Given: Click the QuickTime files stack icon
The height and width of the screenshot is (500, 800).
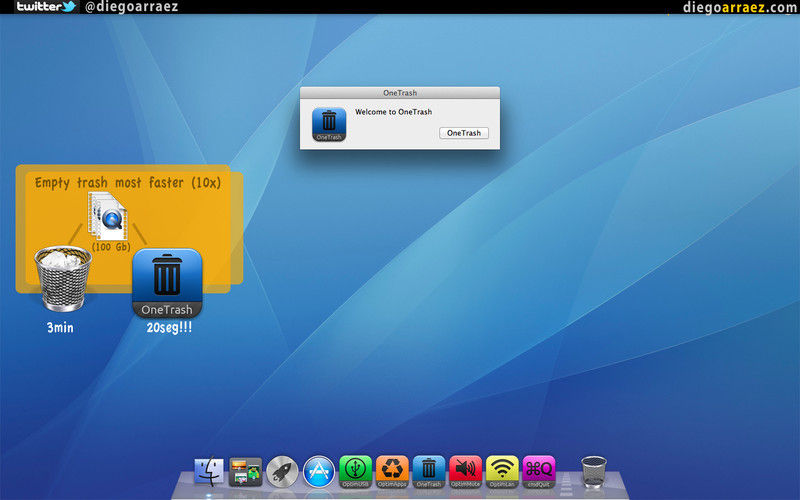Looking at the screenshot, I should tap(108, 216).
